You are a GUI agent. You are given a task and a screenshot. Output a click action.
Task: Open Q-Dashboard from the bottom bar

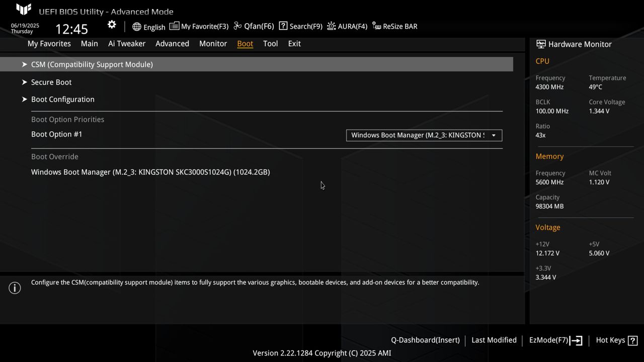pos(425,340)
